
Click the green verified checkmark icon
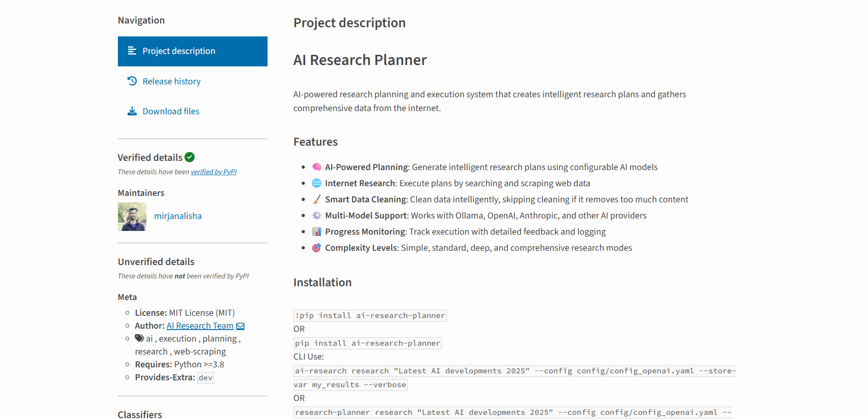tap(190, 157)
